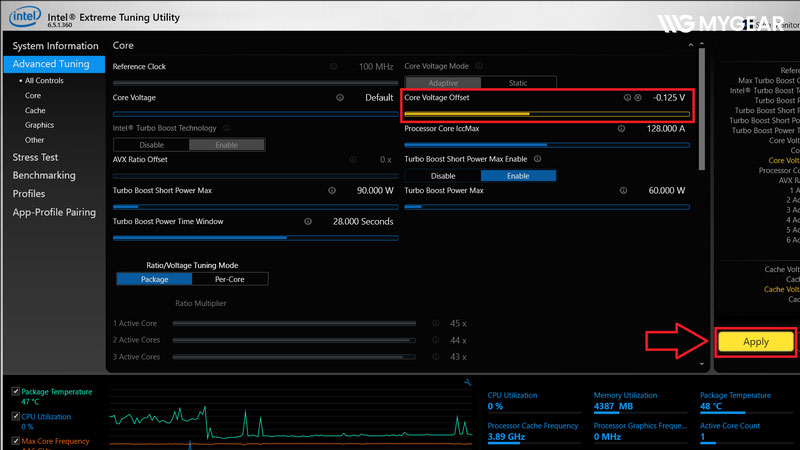Click info icon for 2 Active Cores
The height and width of the screenshot is (450, 800).
436,340
